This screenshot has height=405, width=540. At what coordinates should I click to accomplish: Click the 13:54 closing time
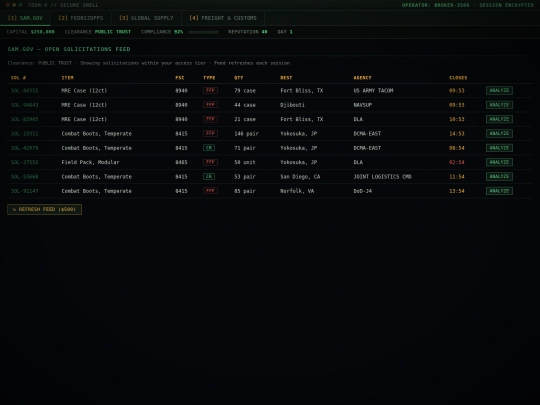[457, 191]
